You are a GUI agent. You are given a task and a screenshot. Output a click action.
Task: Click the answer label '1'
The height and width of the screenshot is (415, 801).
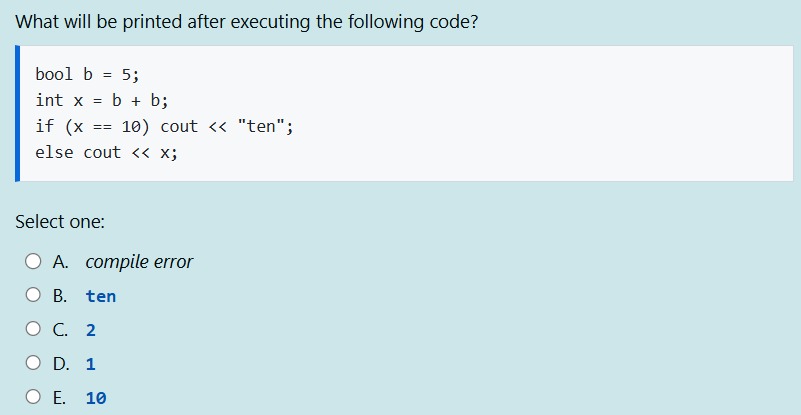click(x=91, y=364)
